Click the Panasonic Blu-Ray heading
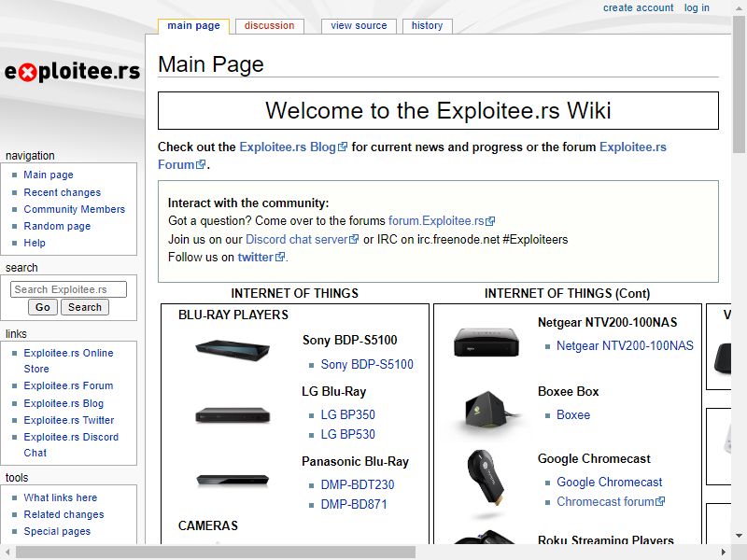 click(x=355, y=461)
